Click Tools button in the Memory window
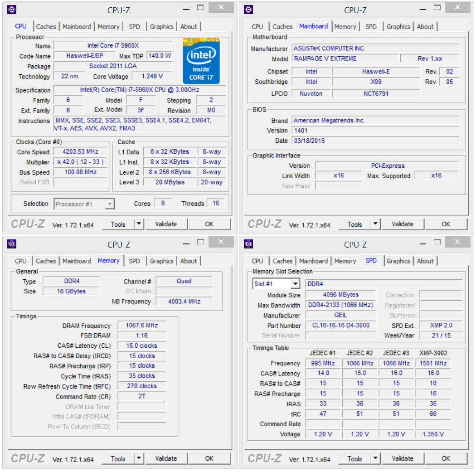 point(118,459)
